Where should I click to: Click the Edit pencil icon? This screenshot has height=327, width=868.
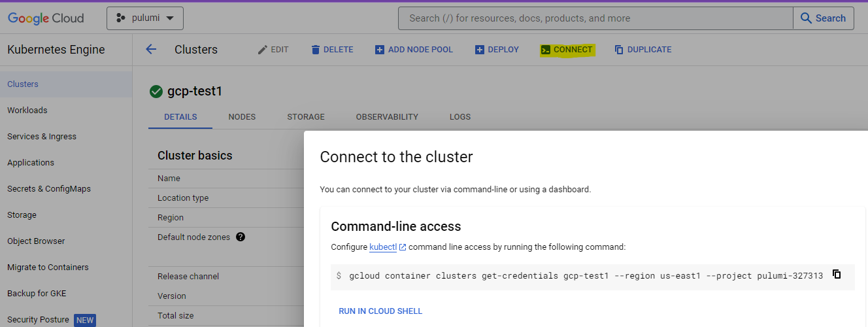[263, 50]
